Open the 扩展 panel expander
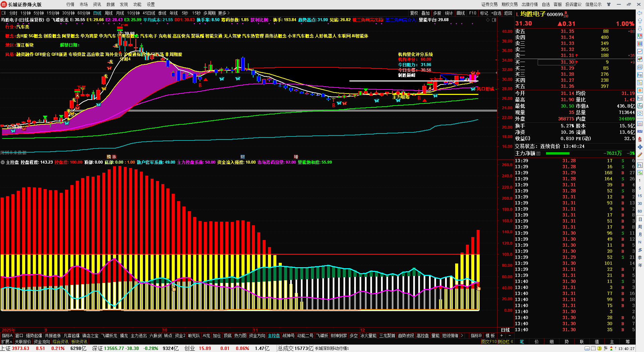The width and height of the screenshot is (644, 352). [7, 342]
